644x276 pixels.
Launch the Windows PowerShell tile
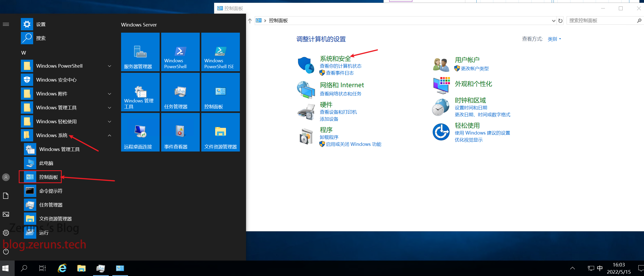pos(180,52)
